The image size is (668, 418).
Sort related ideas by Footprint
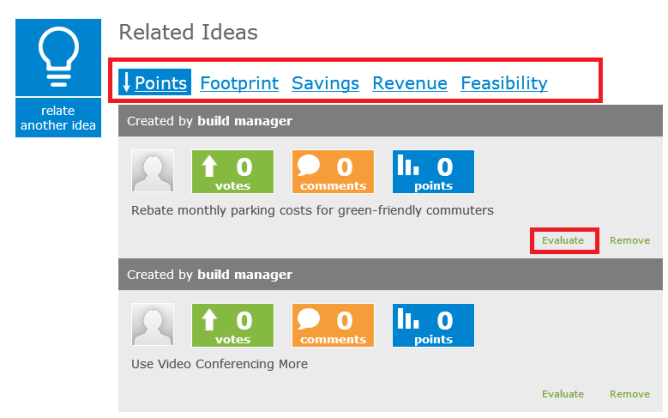[239, 83]
